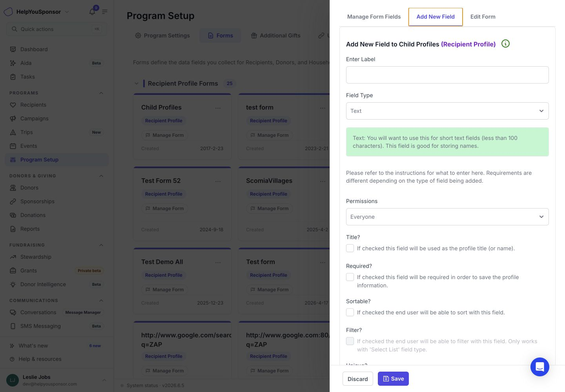Image resolution: width=565 pixels, height=392 pixels.
Task: Click the Events calendar icon
Action: click(13, 146)
